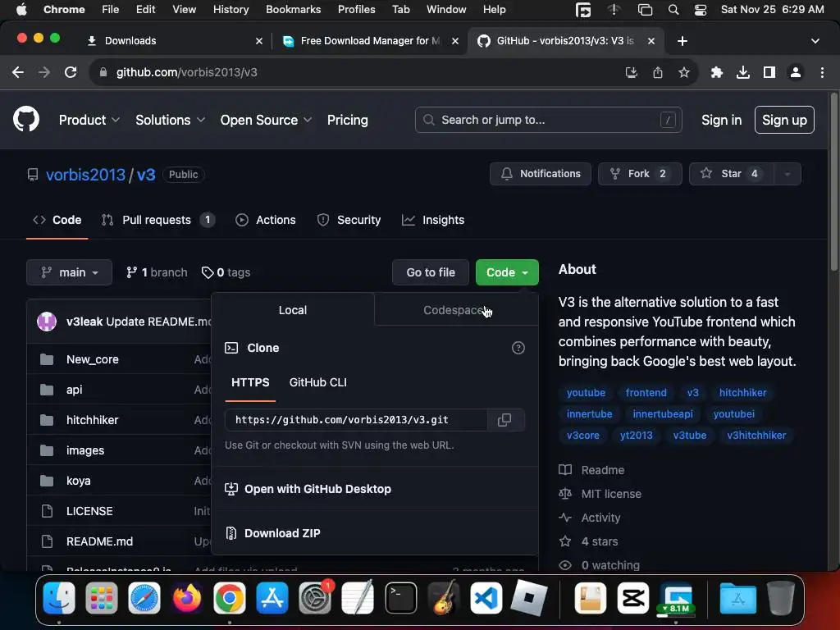Screen dimensions: 840x630
Task: Open the Bookmarks menu in menu bar
Action: pyautogui.click(x=293, y=10)
